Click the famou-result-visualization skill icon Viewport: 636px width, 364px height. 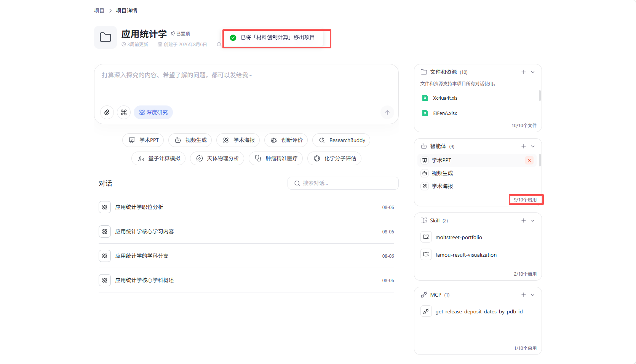(426, 255)
